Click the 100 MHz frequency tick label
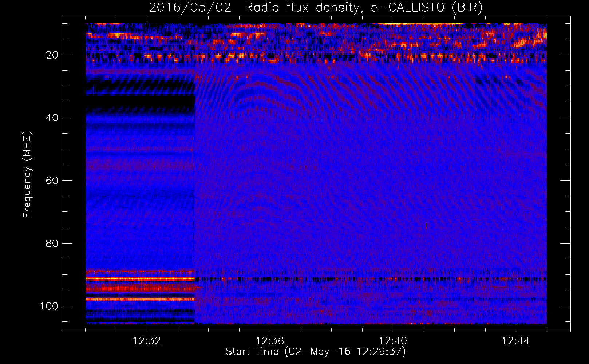Screen dimensions: 589x364 (x=49, y=306)
